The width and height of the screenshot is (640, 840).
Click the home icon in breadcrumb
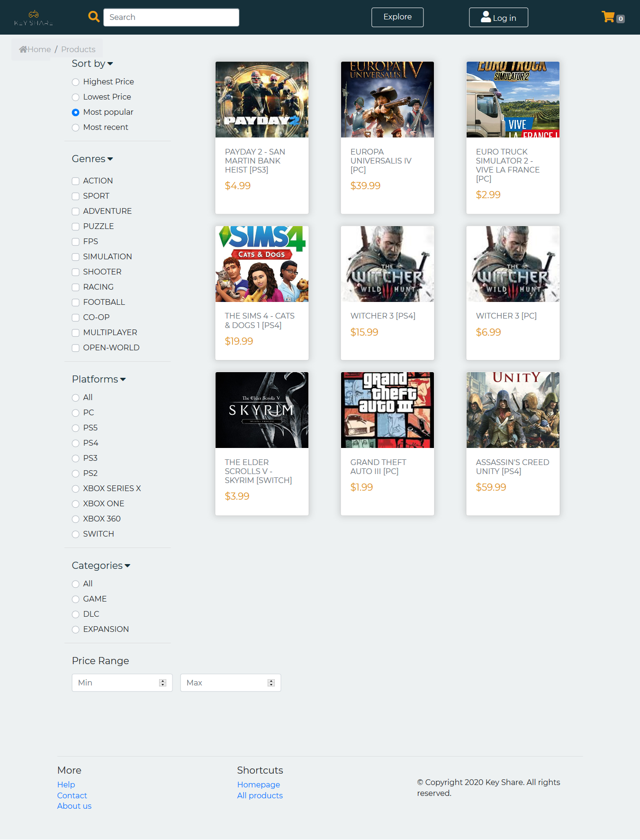point(23,49)
